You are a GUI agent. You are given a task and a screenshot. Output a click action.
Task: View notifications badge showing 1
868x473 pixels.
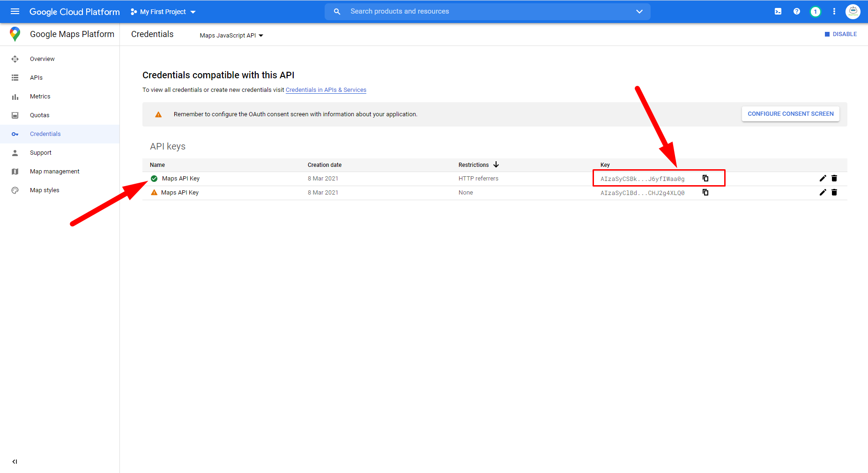point(816,12)
